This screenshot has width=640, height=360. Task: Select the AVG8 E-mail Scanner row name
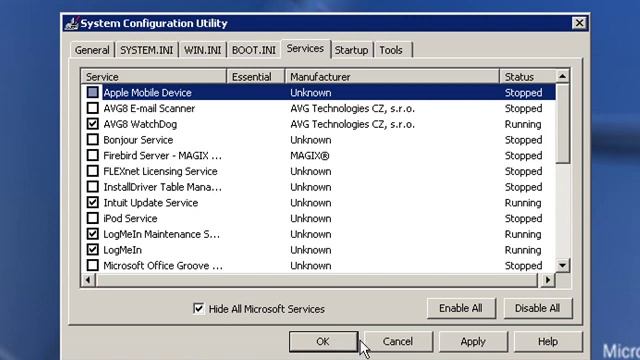(x=149, y=109)
